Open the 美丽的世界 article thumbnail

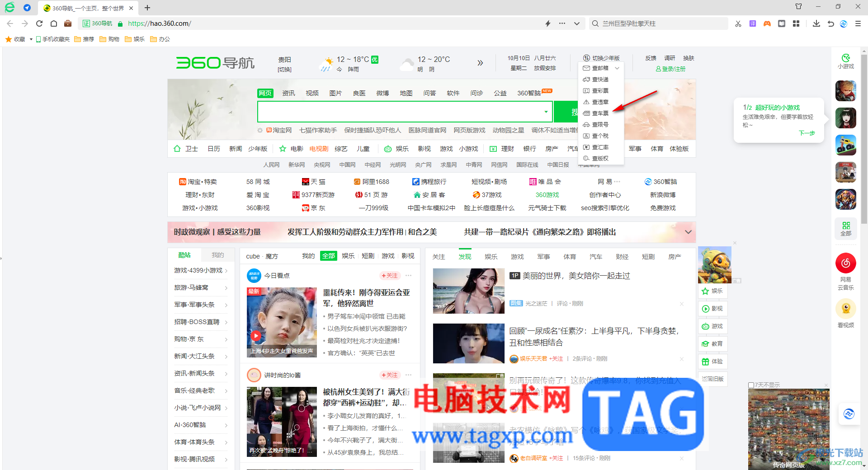point(469,291)
